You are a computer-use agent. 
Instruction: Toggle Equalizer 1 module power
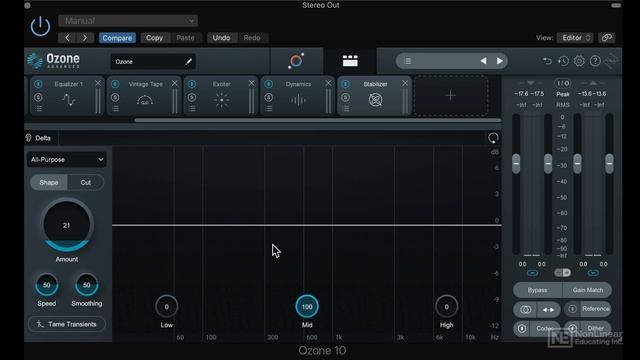38,84
